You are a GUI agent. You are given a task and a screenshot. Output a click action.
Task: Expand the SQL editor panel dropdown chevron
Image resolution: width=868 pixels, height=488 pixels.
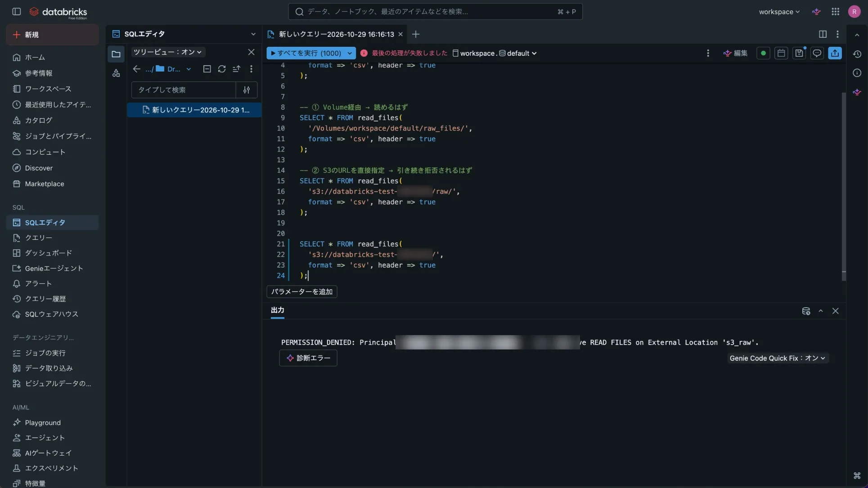pos(253,34)
